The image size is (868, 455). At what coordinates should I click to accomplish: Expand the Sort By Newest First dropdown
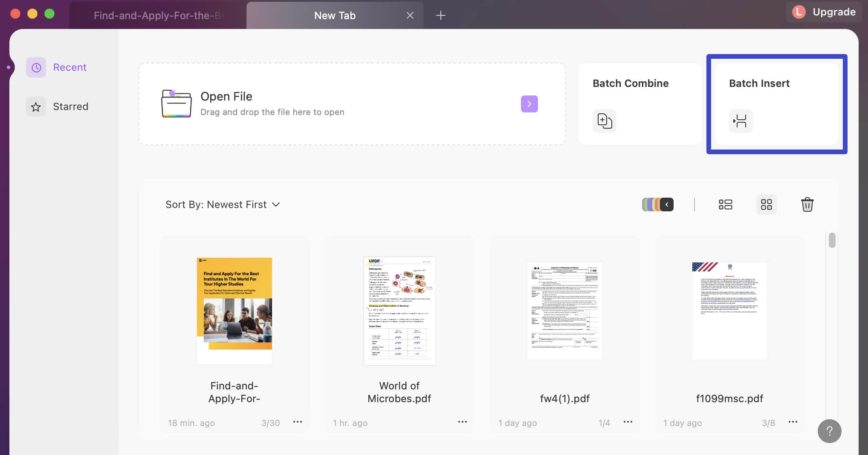pyautogui.click(x=223, y=204)
